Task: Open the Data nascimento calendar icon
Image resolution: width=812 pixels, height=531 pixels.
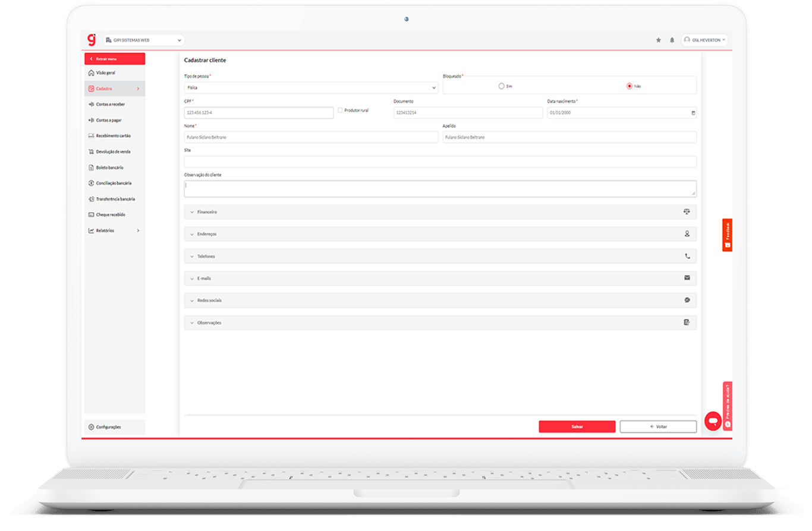Action: (693, 113)
